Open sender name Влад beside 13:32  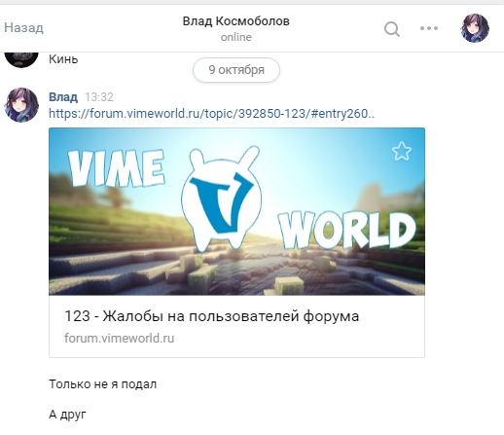[63, 97]
